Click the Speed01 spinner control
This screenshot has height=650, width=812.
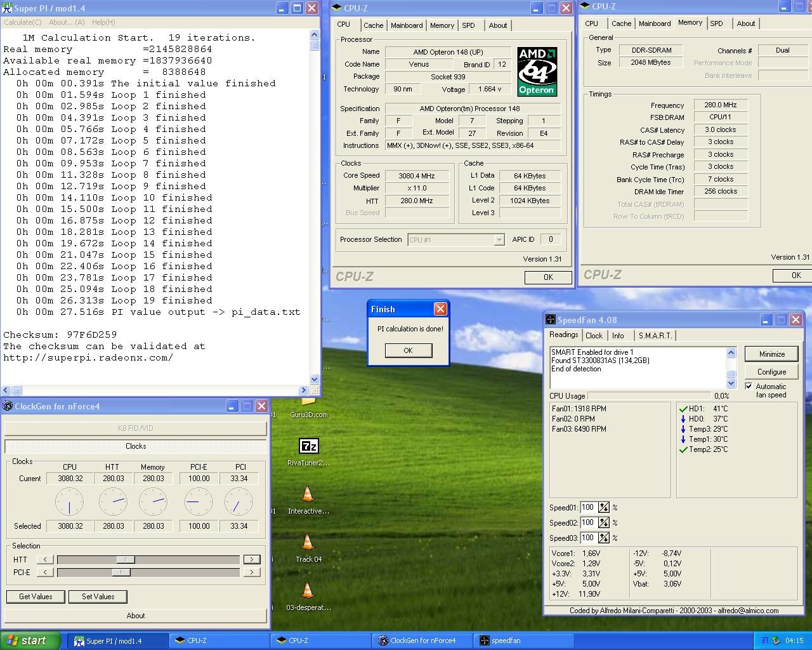(x=604, y=507)
